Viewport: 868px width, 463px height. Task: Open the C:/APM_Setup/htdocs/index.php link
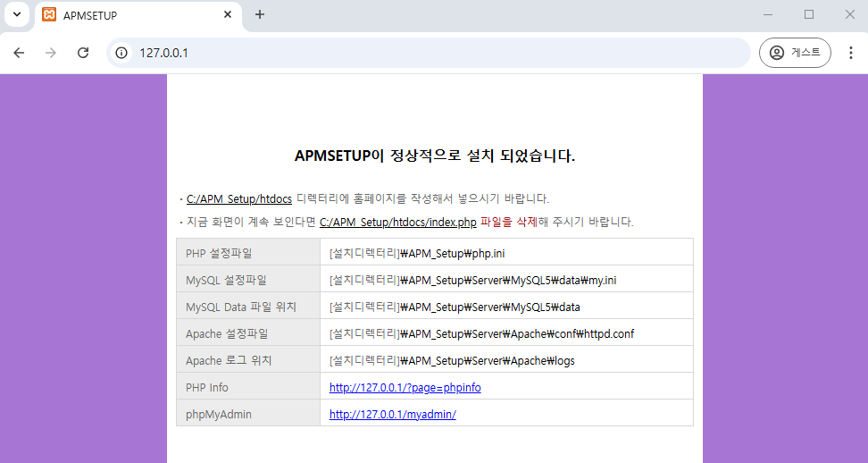tap(398, 222)
